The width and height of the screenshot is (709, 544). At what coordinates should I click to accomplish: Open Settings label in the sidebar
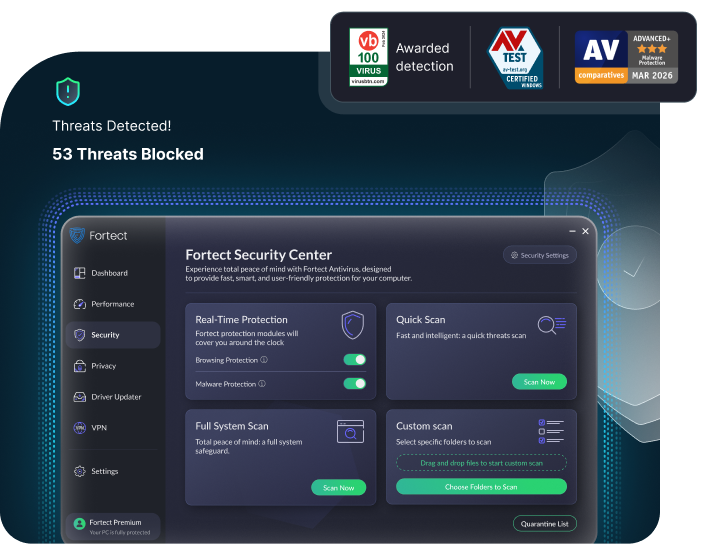pyautogui.click(x=104, y=471)
